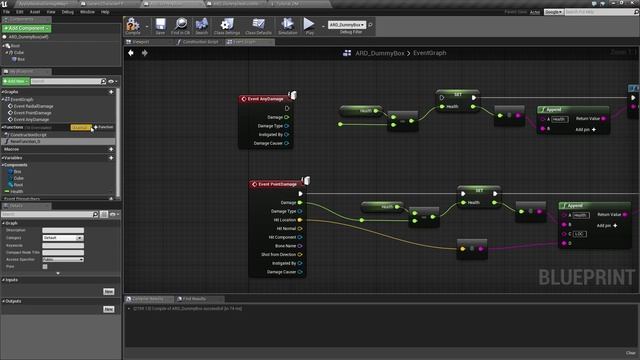Navigate forward in graph history

[x=144, y=53]
